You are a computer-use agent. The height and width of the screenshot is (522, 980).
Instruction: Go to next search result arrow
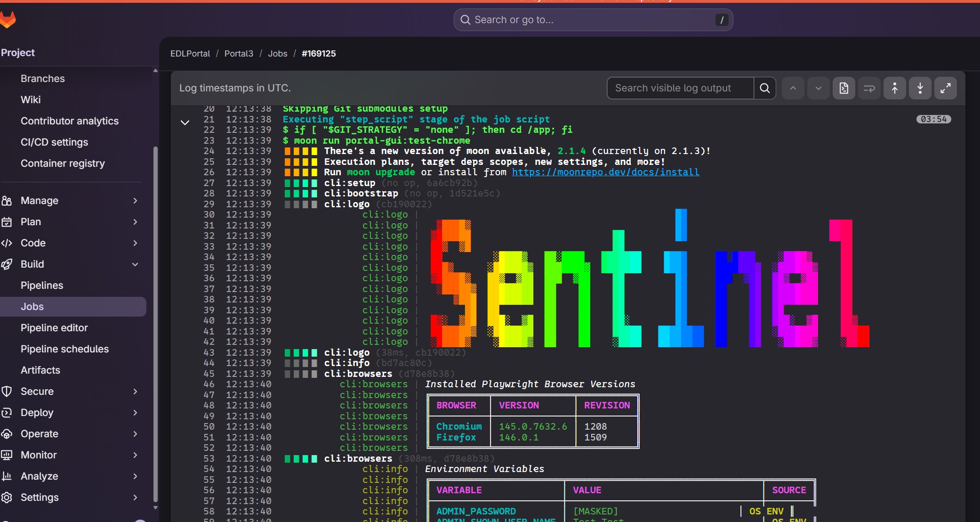[819, 88]
